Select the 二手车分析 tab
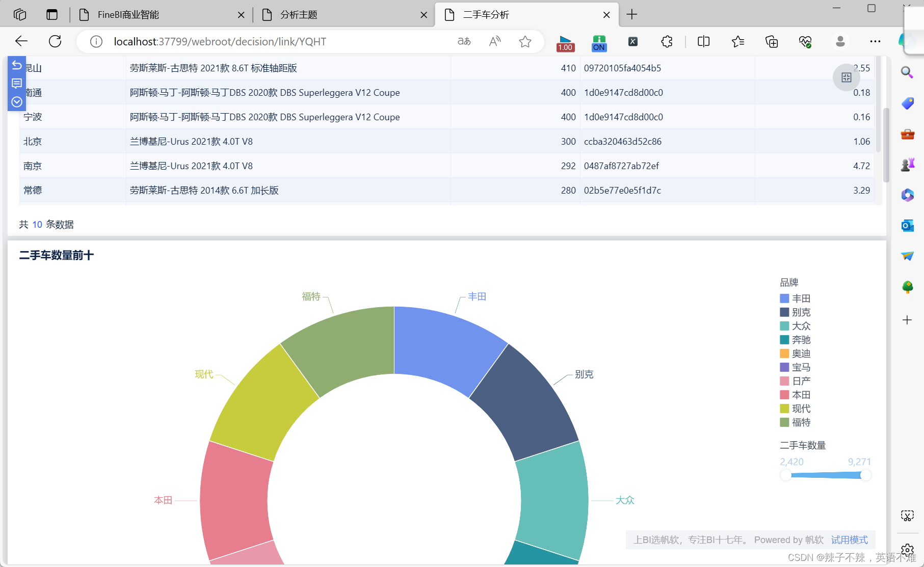The image size is (924, 567). tap(527, 15)
